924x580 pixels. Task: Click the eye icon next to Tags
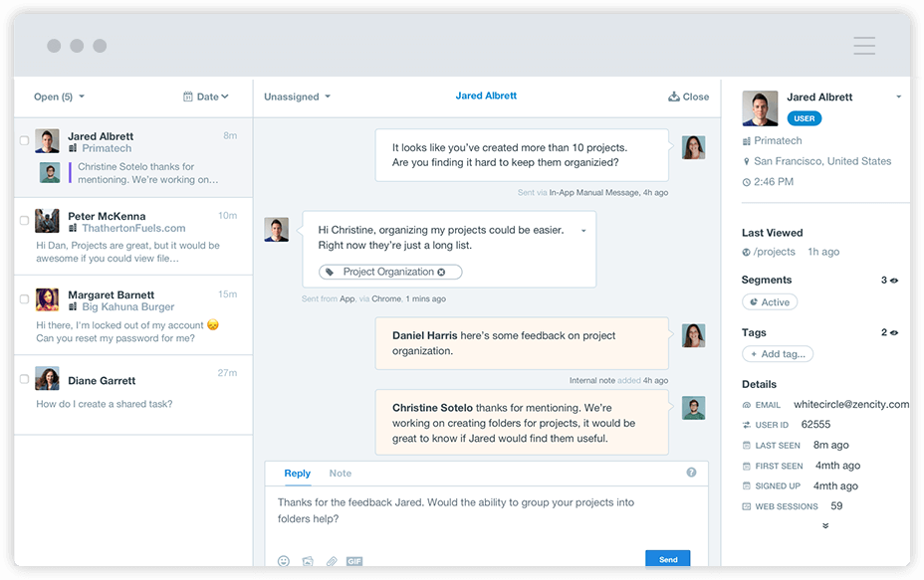coord(892,332)
